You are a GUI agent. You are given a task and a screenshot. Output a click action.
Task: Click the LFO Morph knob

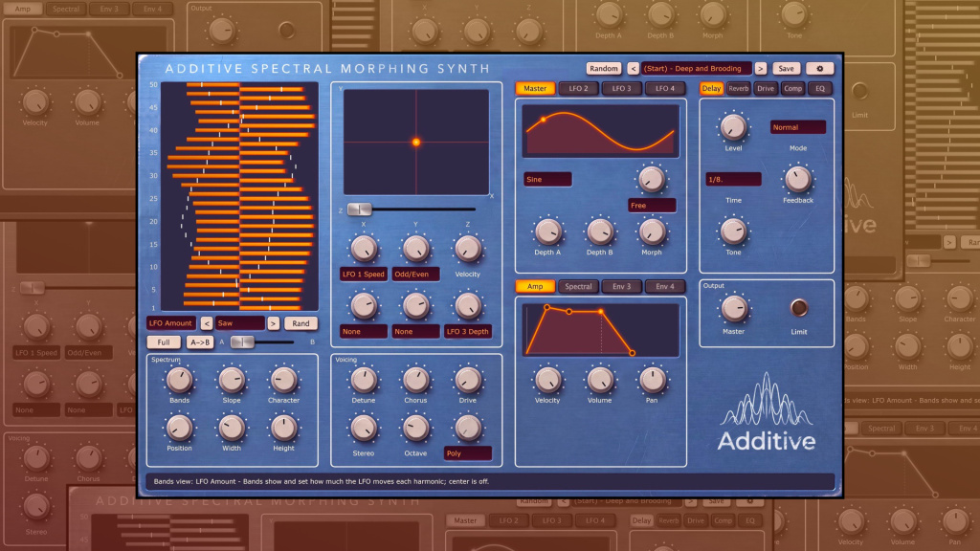651,231
